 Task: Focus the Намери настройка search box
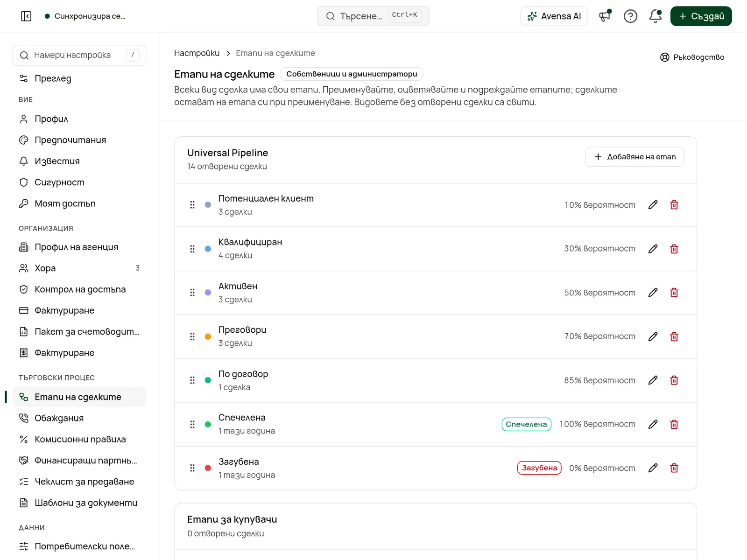(79, 55)
